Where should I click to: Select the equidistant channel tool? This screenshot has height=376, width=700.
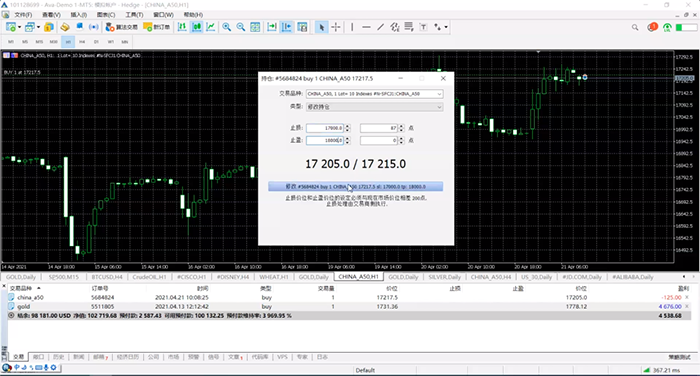pos(395,27)
